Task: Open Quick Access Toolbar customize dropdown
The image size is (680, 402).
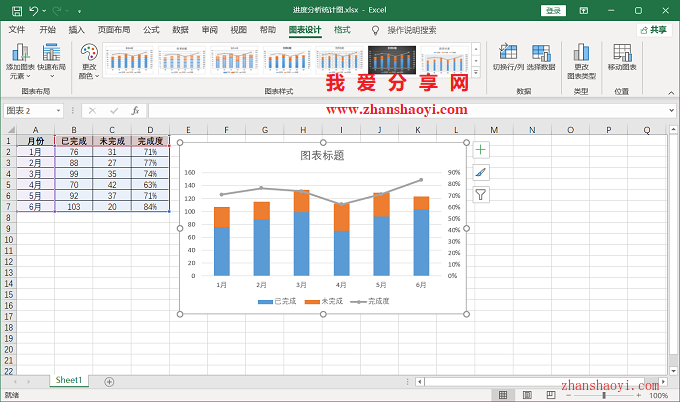Action: (x=79, y=11)
